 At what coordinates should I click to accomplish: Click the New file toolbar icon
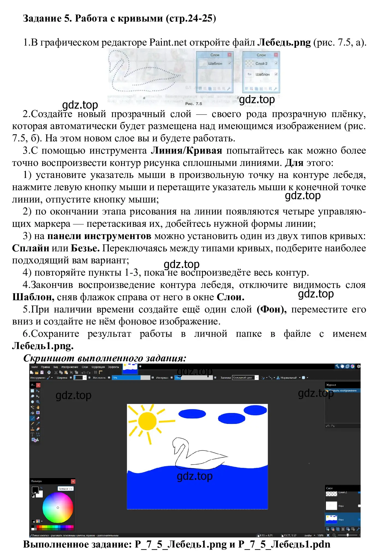point(32,372)
